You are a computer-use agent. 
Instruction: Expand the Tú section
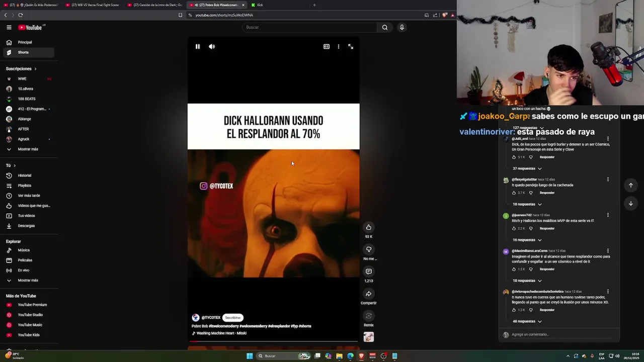click(11, 165)
